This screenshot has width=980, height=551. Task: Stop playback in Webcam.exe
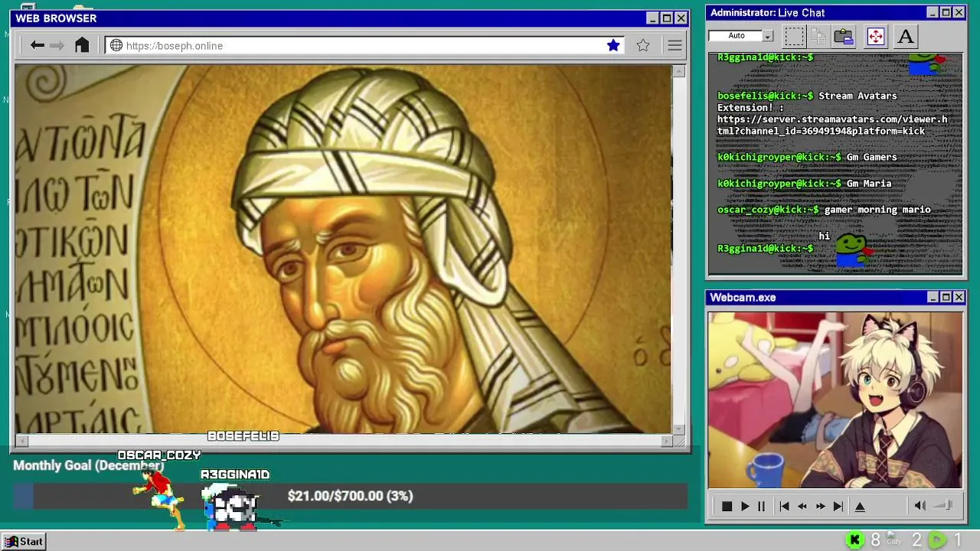pos(727,506)
